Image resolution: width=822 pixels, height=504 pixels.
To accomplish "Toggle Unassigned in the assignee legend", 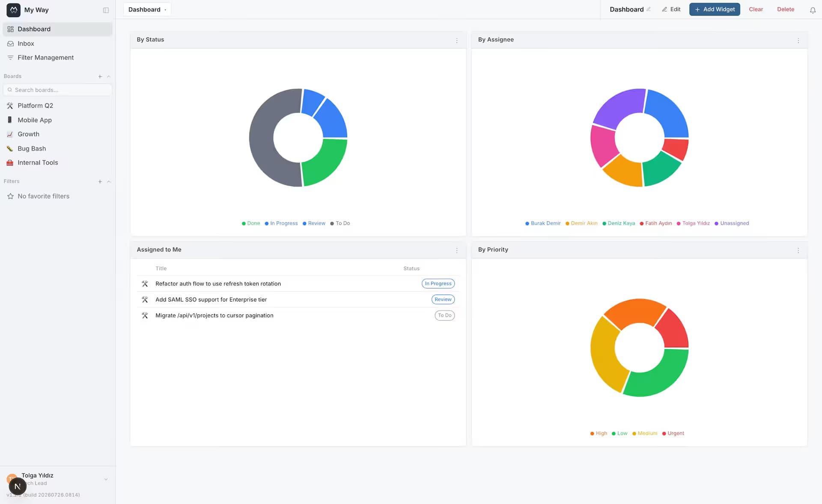I will [732, 223].
